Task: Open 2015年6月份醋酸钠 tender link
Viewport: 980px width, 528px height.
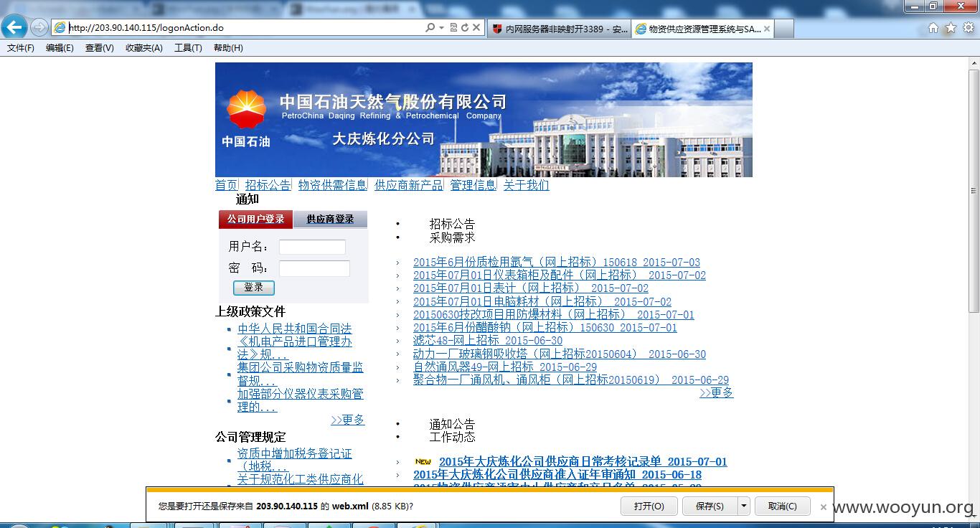Action: (x=545, y=328)
